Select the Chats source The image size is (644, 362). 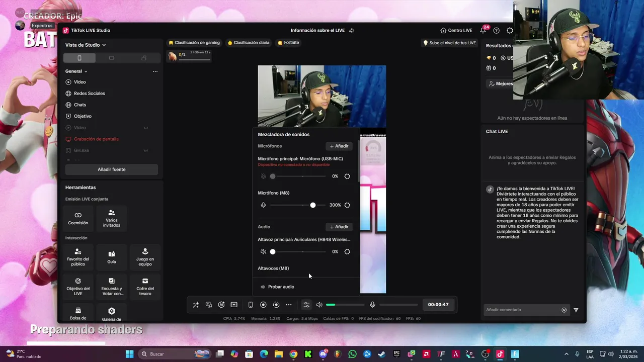(76, 105)
